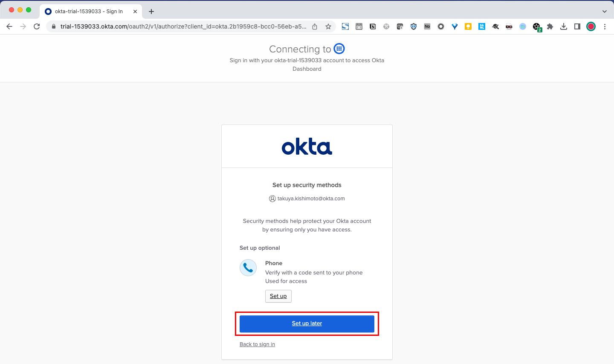
Task: Click the address bar URL field
Action: pyautogui.click(x=183, y=26)
